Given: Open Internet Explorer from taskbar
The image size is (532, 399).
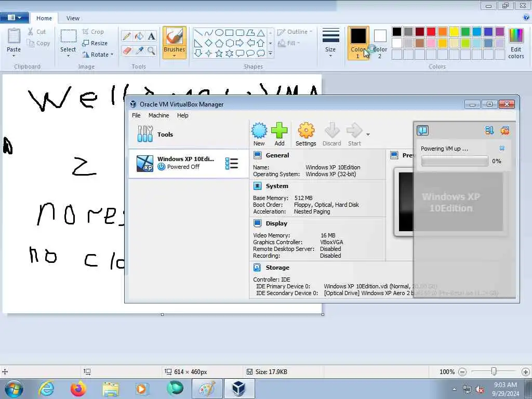Looking at the screenshot, I should click(x=46, y=389).
